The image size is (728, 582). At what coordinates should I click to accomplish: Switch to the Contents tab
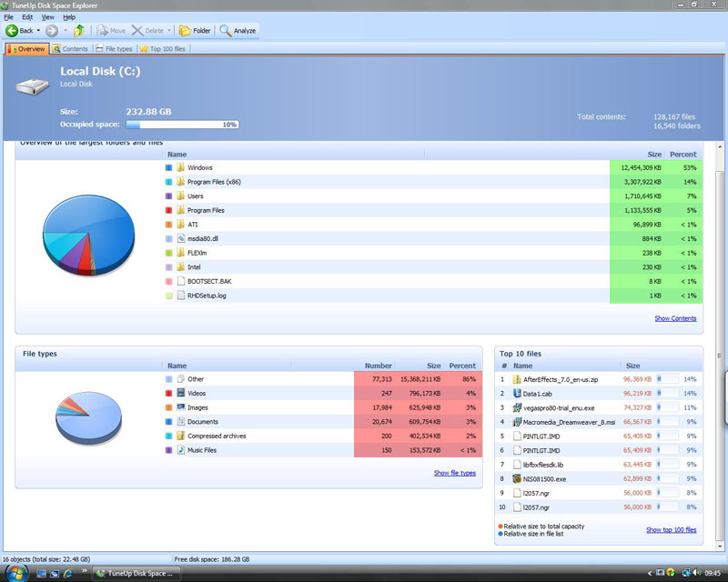[70, 49]
